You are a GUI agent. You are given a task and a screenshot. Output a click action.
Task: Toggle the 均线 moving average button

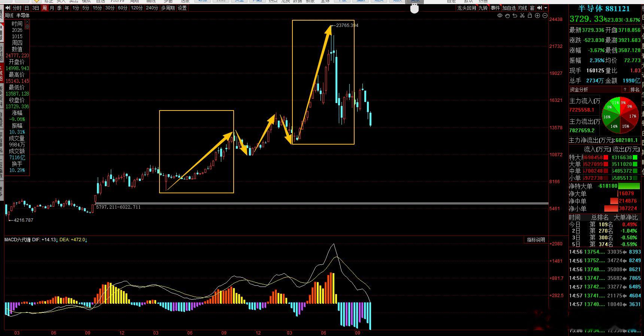(x=523, y=8)
